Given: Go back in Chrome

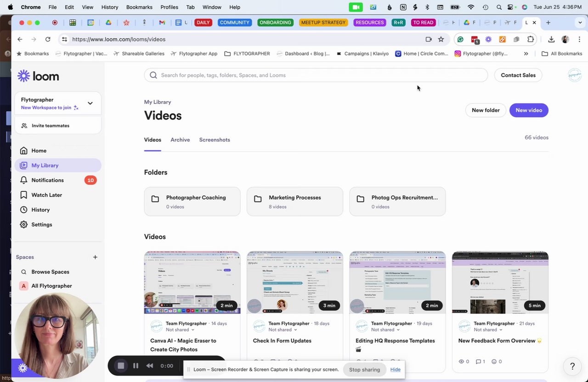Looking at the screenshot, I should (x=20, y=39).
